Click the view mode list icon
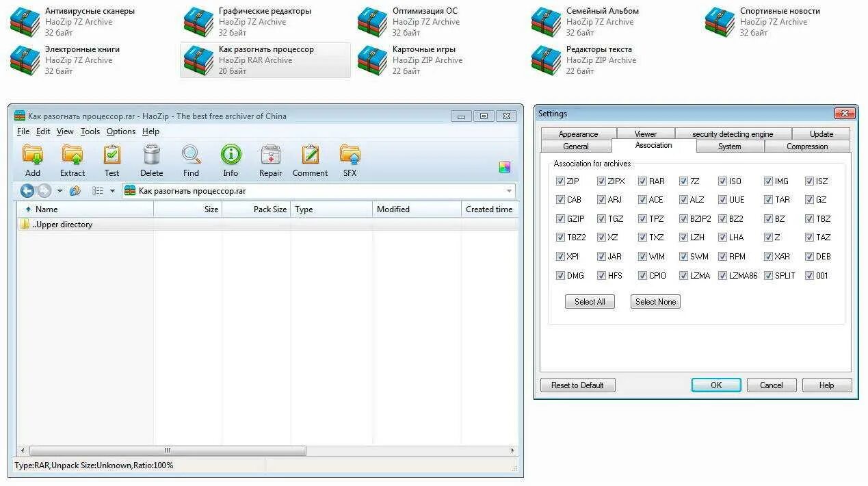The image size is (868, 486). [x=98, y=191]
